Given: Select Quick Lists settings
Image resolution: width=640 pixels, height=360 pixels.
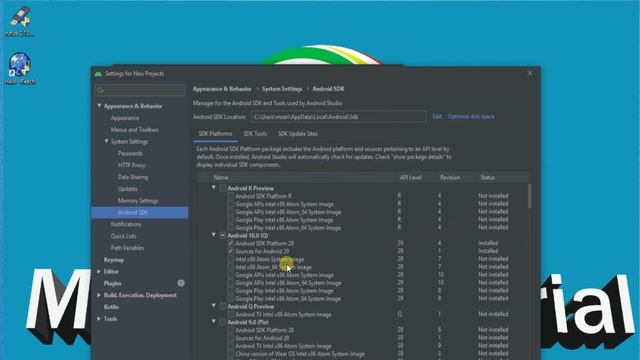Looking at the screenshot, I should [x=124, y=236].
